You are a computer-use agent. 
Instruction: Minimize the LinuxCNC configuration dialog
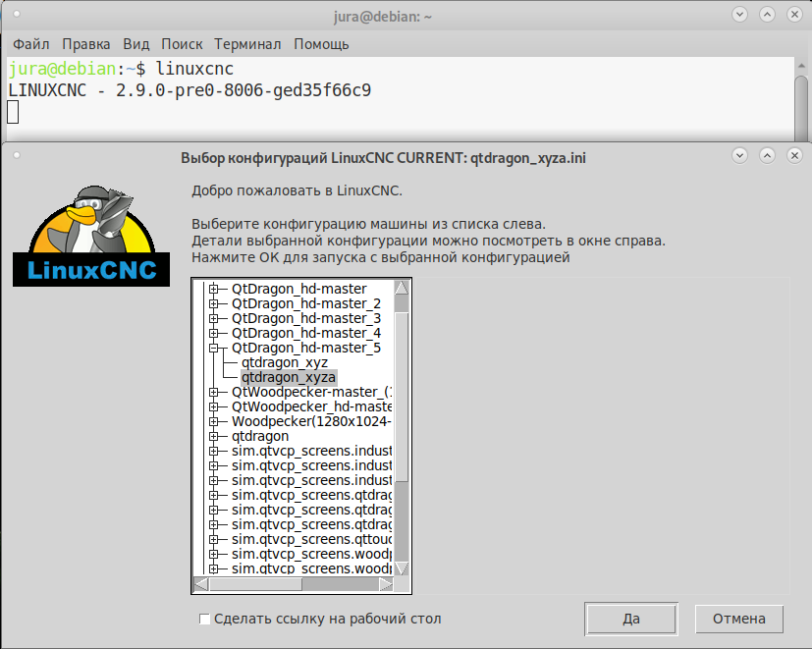coord(739,155)
